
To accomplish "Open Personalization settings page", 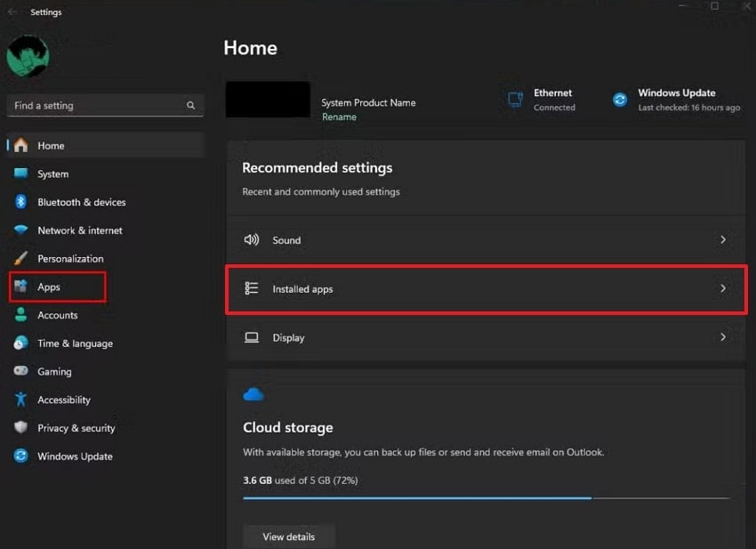I will (x=107, y=259).
